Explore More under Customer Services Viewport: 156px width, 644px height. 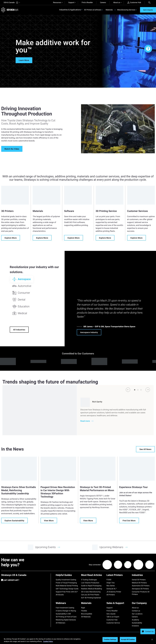136,238
